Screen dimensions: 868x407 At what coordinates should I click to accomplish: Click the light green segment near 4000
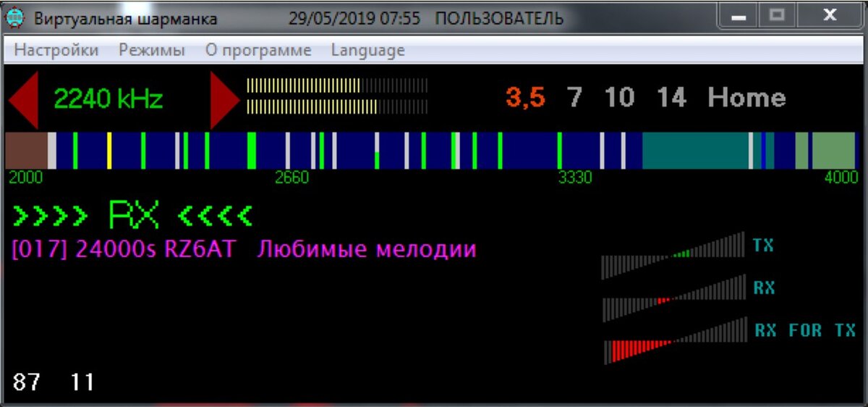pyautogui.click(x=833, y=150)
